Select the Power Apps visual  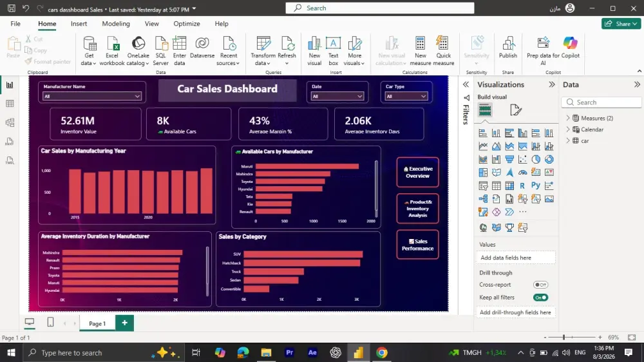point(496,212)
